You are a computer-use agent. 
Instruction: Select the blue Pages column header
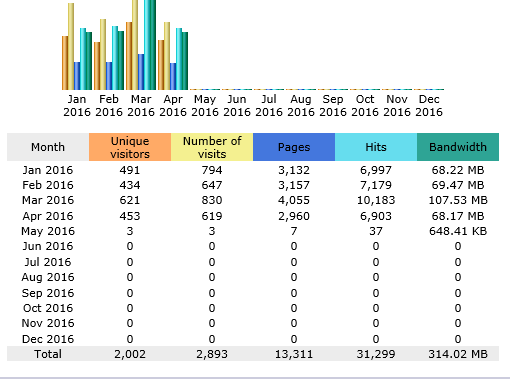click(294, 147)
